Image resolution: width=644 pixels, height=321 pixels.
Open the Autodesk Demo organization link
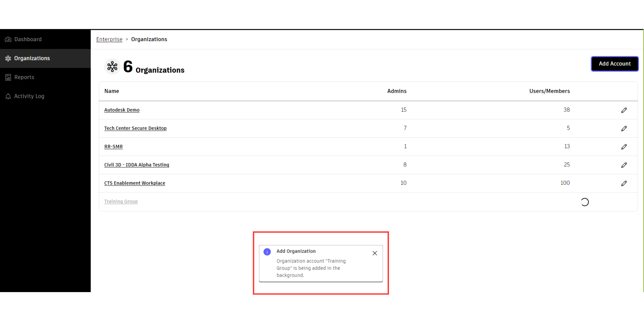click(122, 110)
